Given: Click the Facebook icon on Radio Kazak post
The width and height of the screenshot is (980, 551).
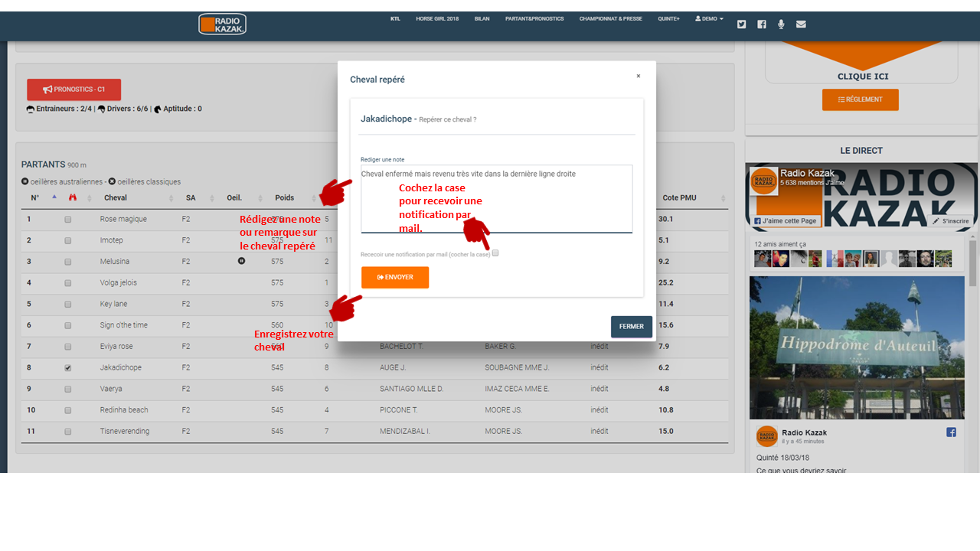Looking at the screenshot, I should (x=951, y=432).
